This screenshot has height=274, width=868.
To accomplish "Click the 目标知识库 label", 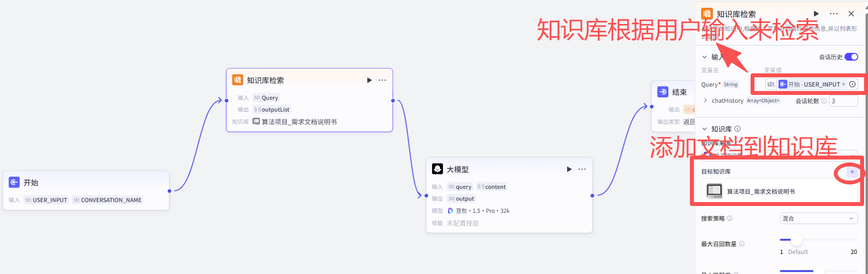I will (x=716, y=172).
